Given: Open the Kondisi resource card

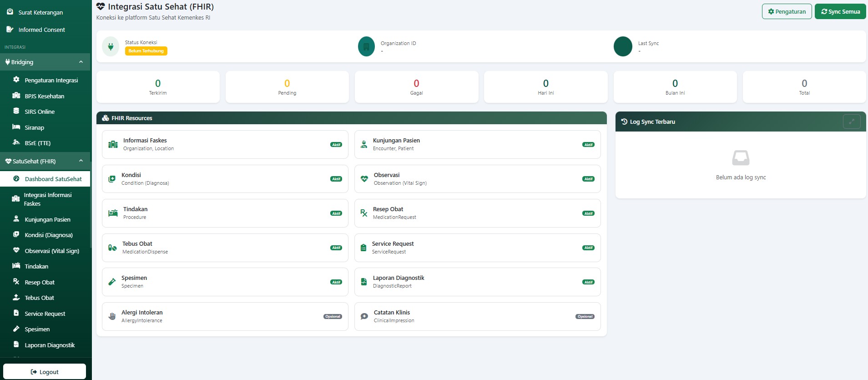Looking at the screenshot, I should point(225,179).
